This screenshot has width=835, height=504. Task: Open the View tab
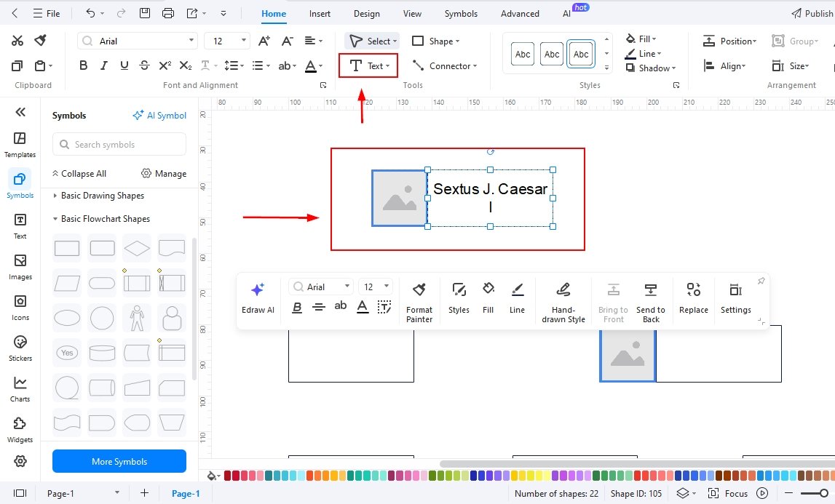tap(412, 13)
